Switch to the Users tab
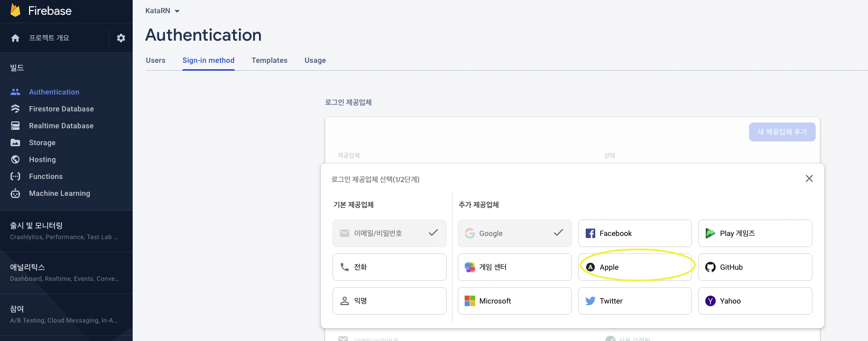The width and height of the screenshot is (868, 341). (x=155, y=60)
